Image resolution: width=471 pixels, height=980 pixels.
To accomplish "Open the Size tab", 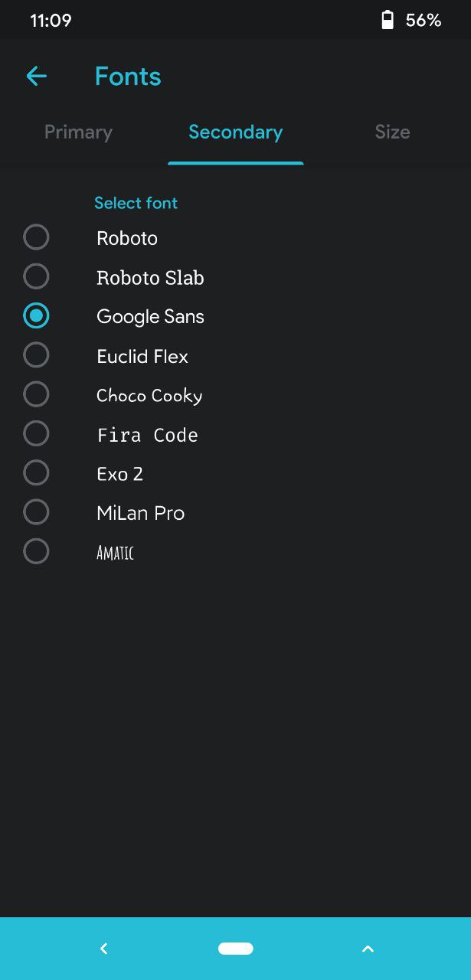I will 392,132.
